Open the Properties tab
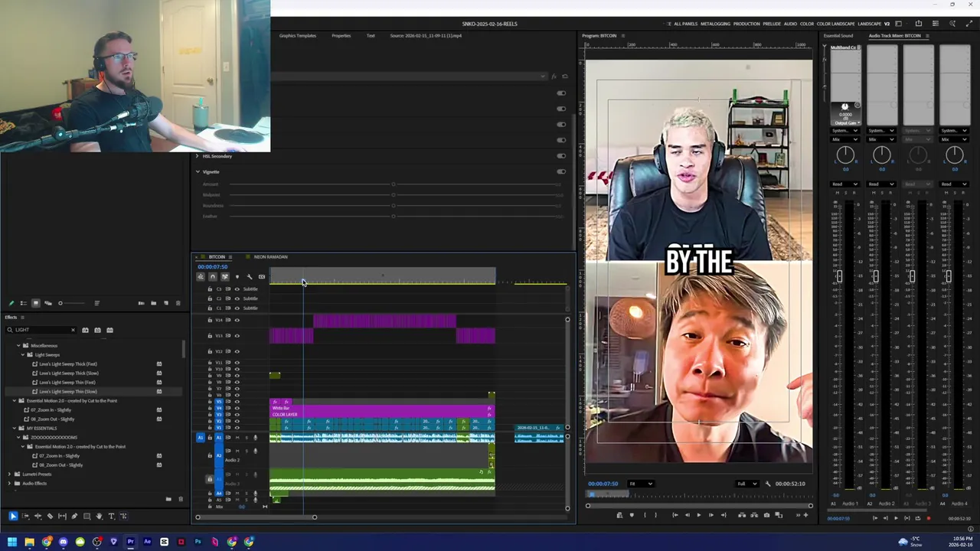Screen dimensions: 980x551 coord(341,36)
